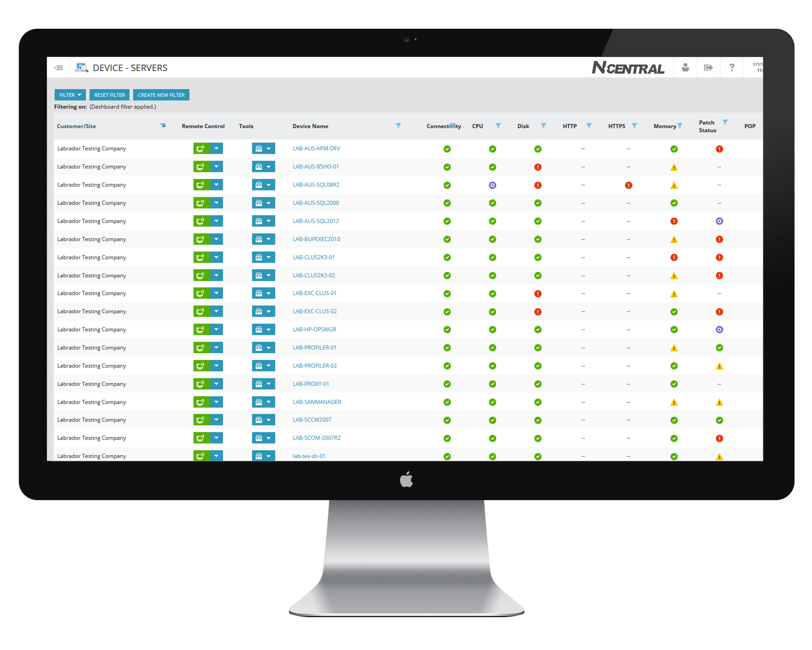Click the sign out arrow icon
The width and height of the screenshot is (812, 650).
pyautogui.click(x=708, y=68)
